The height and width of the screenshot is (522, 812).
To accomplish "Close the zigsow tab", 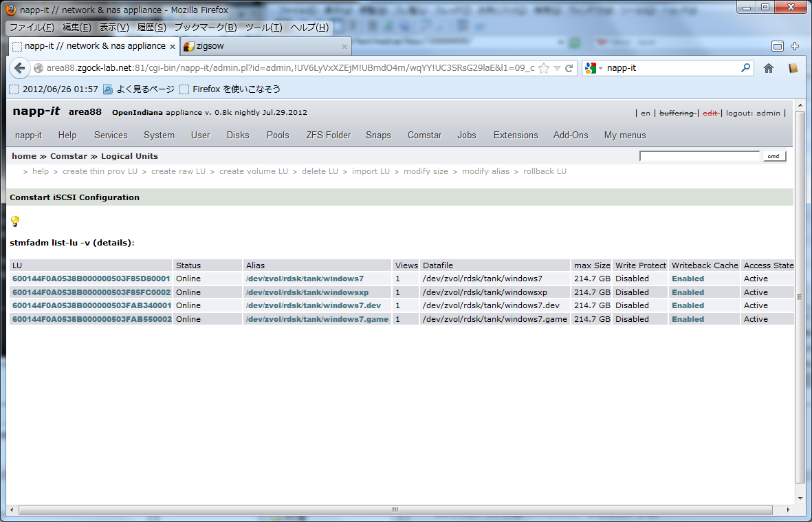I will (x=344, y=47).
